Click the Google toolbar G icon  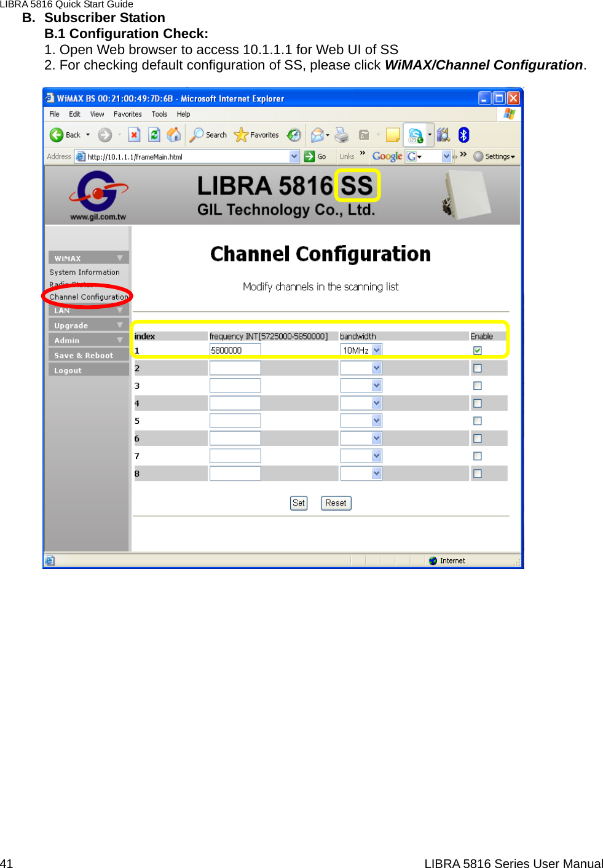pyautogui.click(x=411, y=156)
